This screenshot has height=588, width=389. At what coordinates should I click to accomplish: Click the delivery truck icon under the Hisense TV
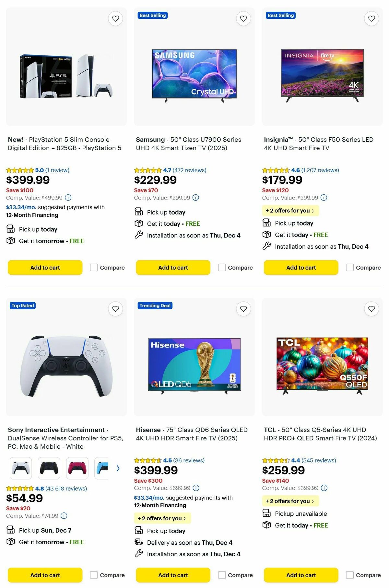(x=138, y=543)
